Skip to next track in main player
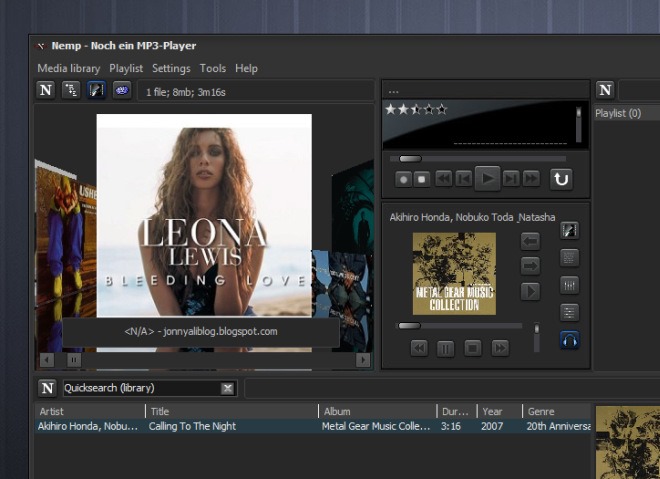Viewport: 660px width, 479px height. pyautogui.click(x=511, y=179)
